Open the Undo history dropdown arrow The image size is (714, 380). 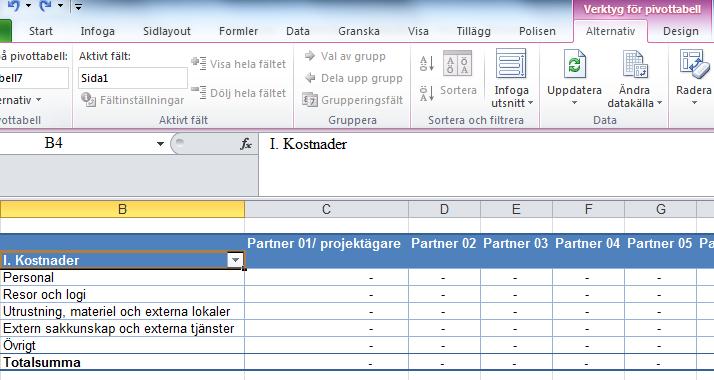click(28, 6)
